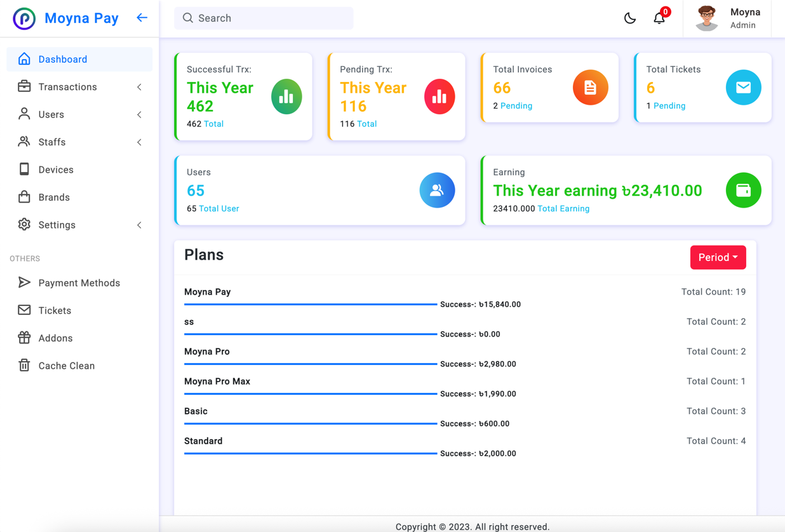Expand the Transactions submenu

[x=79, y=87]
